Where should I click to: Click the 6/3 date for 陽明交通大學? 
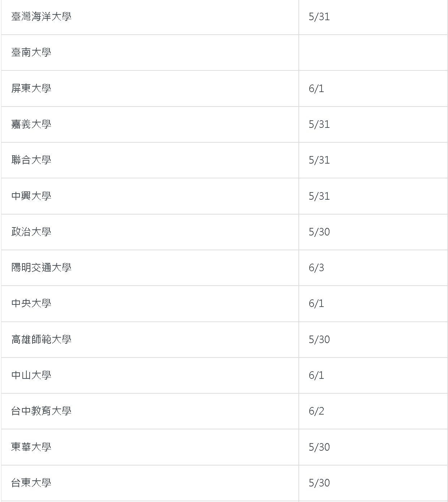(316, 268)
